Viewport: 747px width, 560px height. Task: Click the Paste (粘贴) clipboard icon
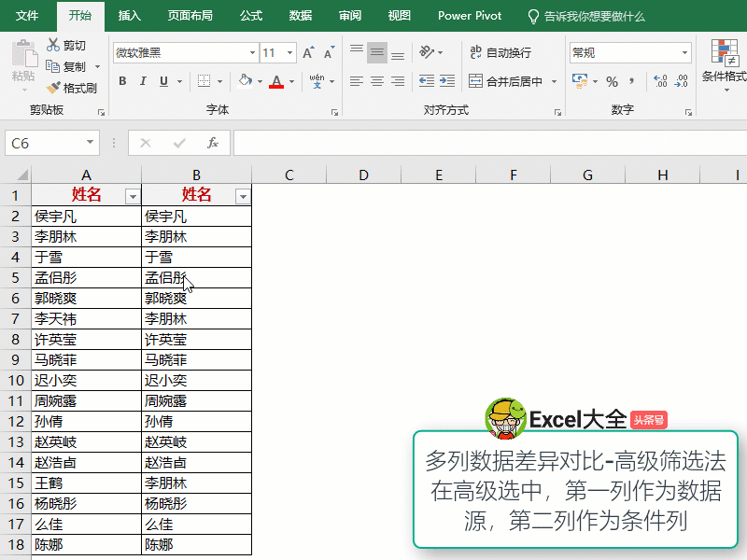(x=24, y=53)
